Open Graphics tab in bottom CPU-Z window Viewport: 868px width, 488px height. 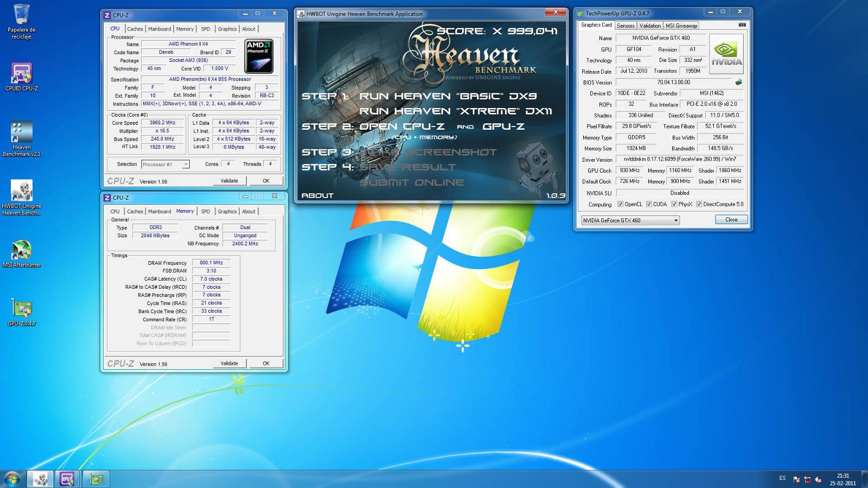227,212
